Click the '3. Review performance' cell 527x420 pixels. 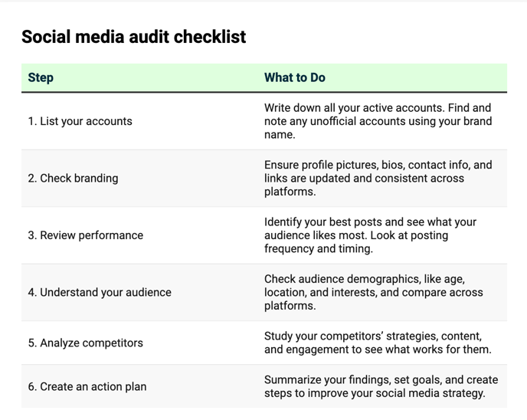pos(85,235)
